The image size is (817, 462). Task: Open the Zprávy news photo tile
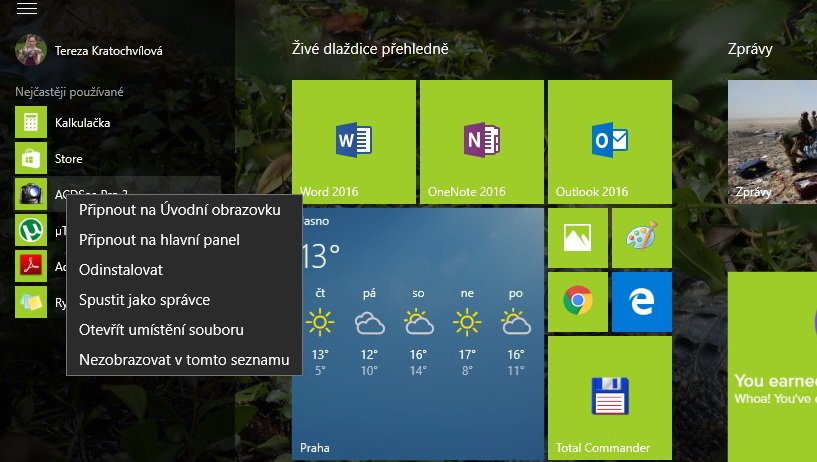772,142
